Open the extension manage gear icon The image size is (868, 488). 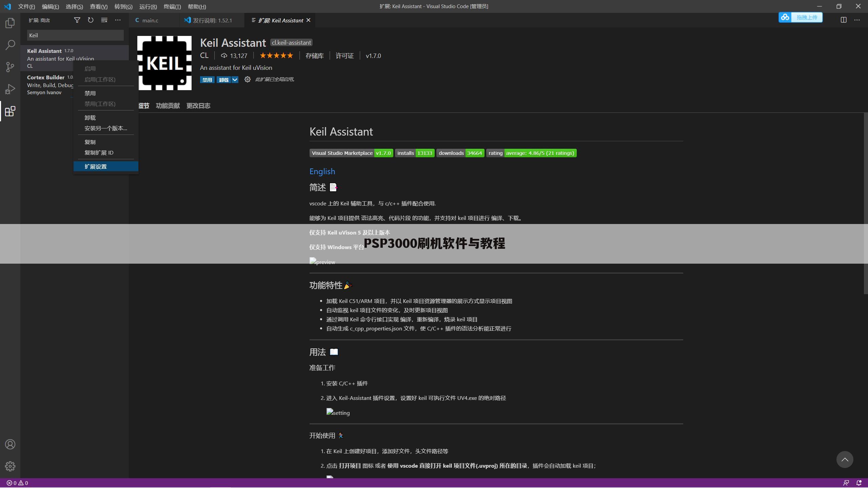pos(248,79)
